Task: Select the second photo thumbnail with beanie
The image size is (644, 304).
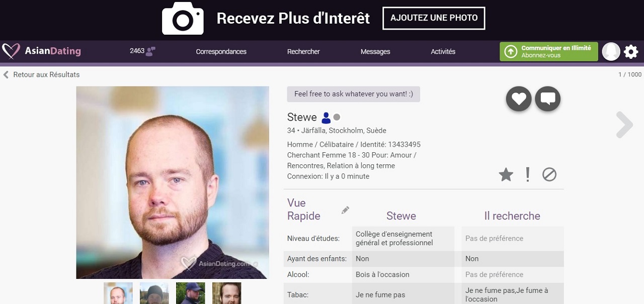Action: coord(154,293)
